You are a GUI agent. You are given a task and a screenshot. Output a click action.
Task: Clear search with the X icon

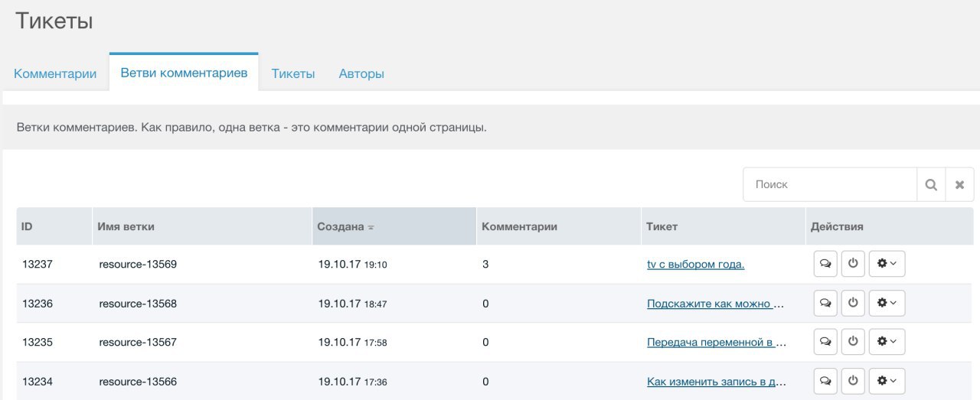[x=959, y=184]
